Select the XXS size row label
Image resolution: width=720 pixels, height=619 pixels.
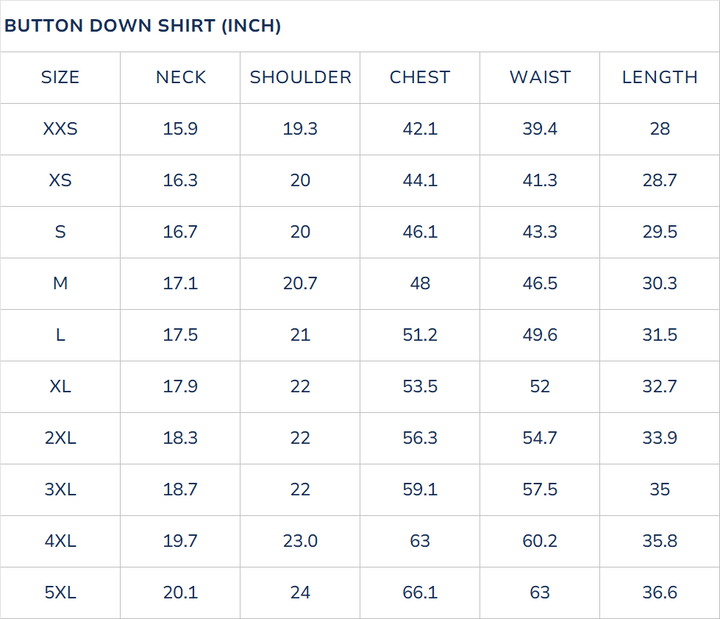pos(60,129)
